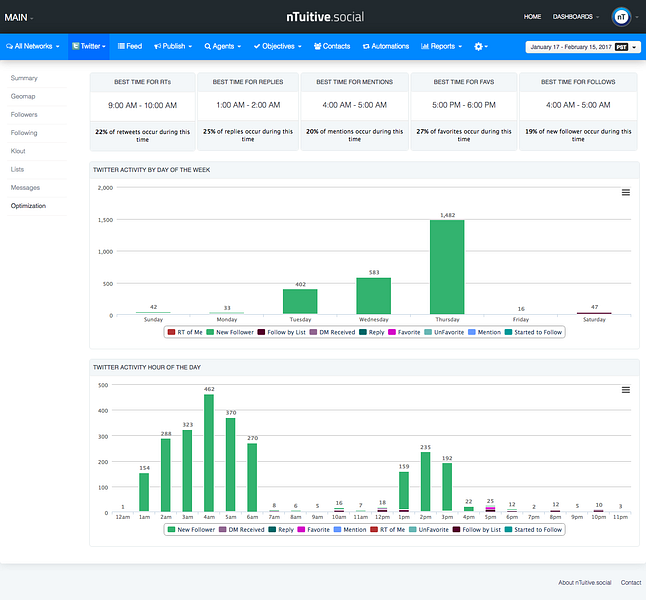646x600 pixels.
Task: Open the settings gear menu in navbar
Action: (481, 46)
